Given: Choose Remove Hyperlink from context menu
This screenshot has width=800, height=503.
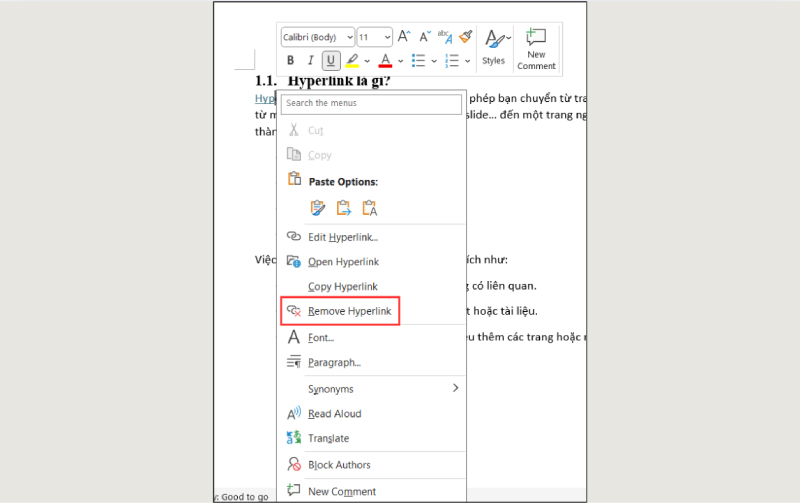Looking at the screenshot, I should 371,311.
